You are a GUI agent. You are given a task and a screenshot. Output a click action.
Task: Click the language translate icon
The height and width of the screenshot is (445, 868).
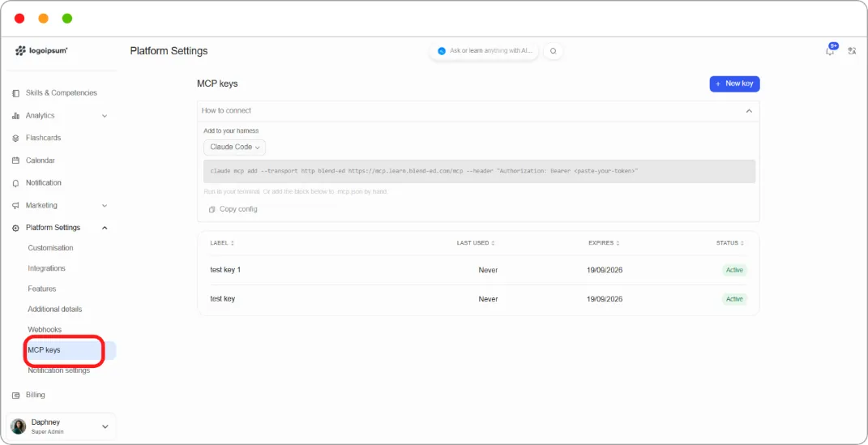click(852, 51)
